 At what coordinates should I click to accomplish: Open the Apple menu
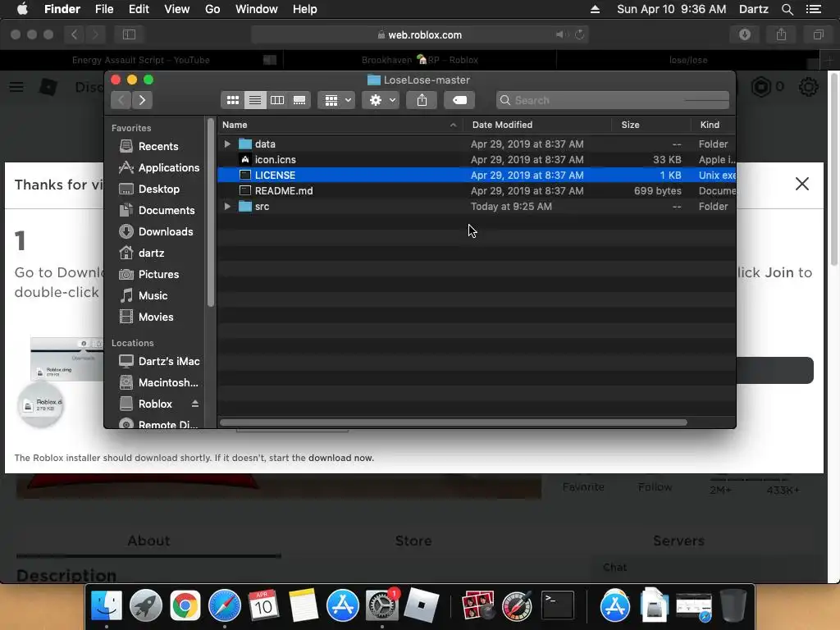pos(22,9)
